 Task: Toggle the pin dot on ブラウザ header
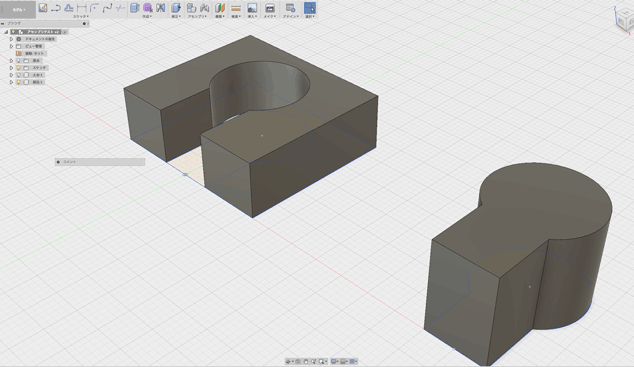(84, 23)
